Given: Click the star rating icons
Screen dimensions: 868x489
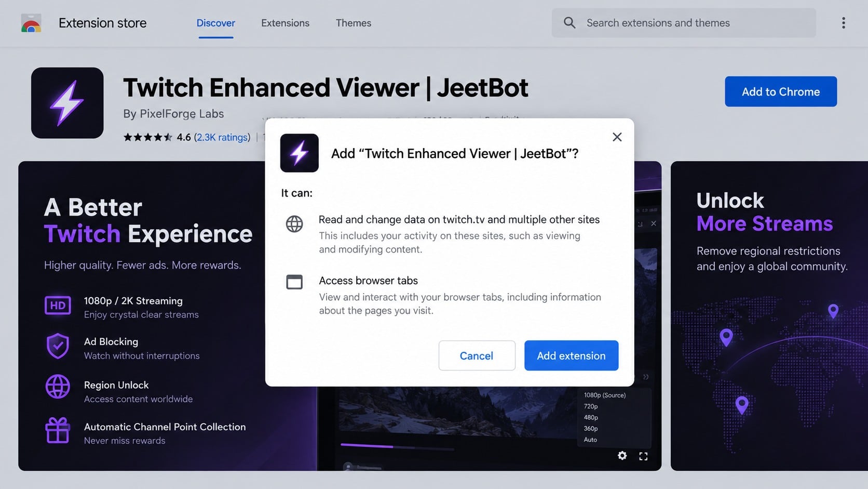Looking at the screenshot, I should (x=147, y=137).
